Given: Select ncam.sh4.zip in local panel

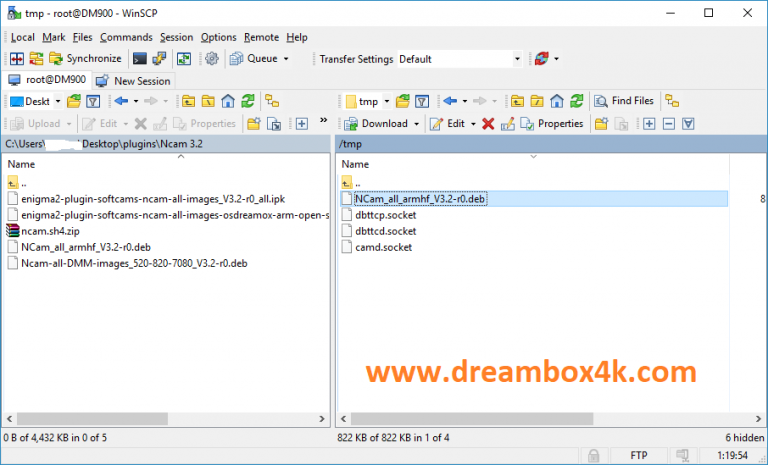Looking at the screenshot, I should click(50, 231).
